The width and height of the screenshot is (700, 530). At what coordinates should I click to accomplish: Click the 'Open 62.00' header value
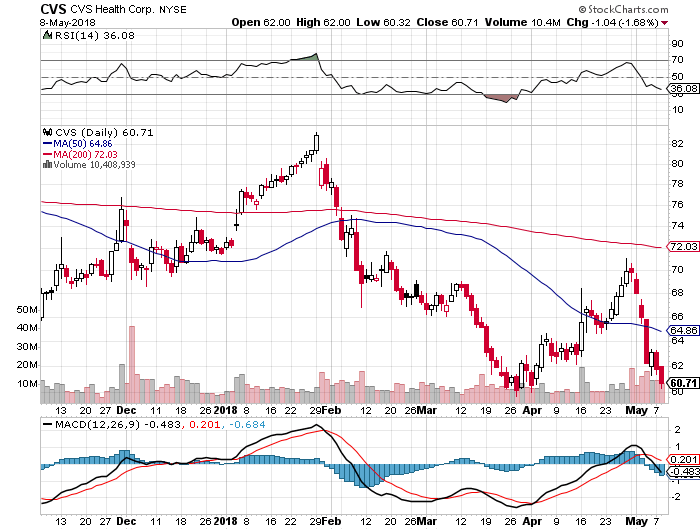tap(261, 22)
